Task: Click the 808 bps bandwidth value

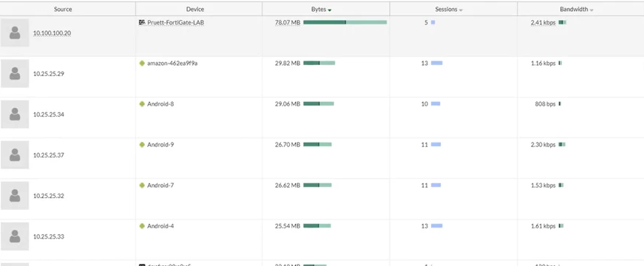Action: pos(545,104)
